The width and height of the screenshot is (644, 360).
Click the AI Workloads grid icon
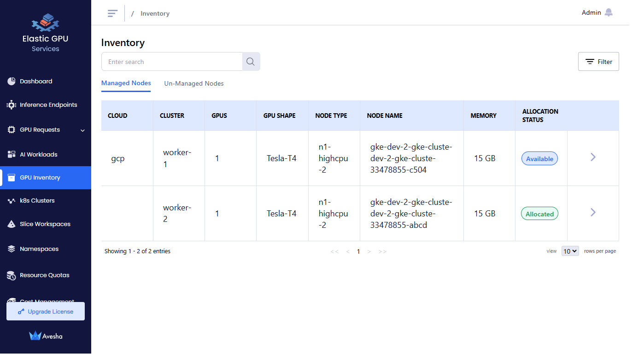pos(12,155)
